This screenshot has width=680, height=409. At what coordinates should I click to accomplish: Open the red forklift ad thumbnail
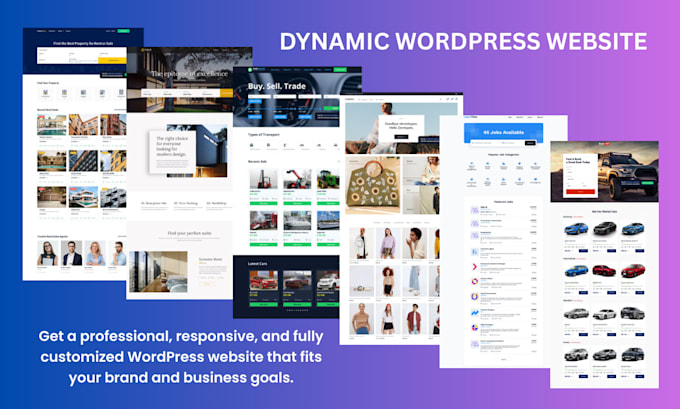point(264,179)
